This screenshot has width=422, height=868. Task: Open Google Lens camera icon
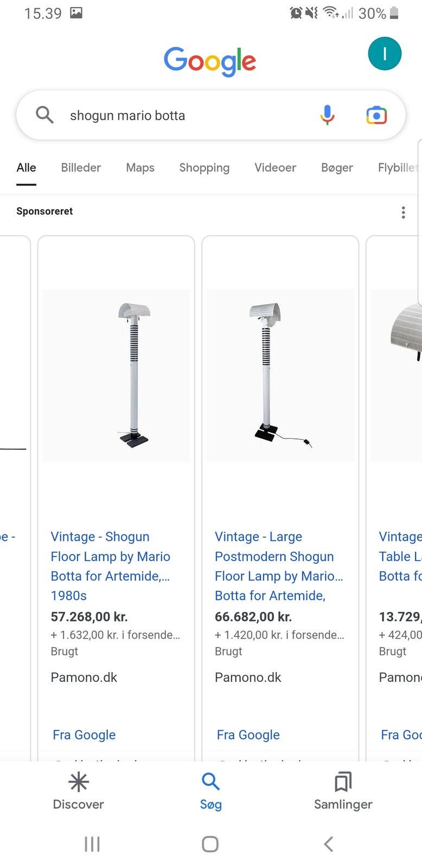[376, 115]
